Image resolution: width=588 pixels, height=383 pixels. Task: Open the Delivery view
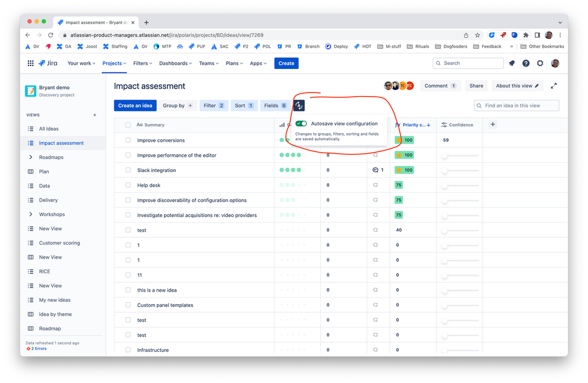(x=48, y=200)
